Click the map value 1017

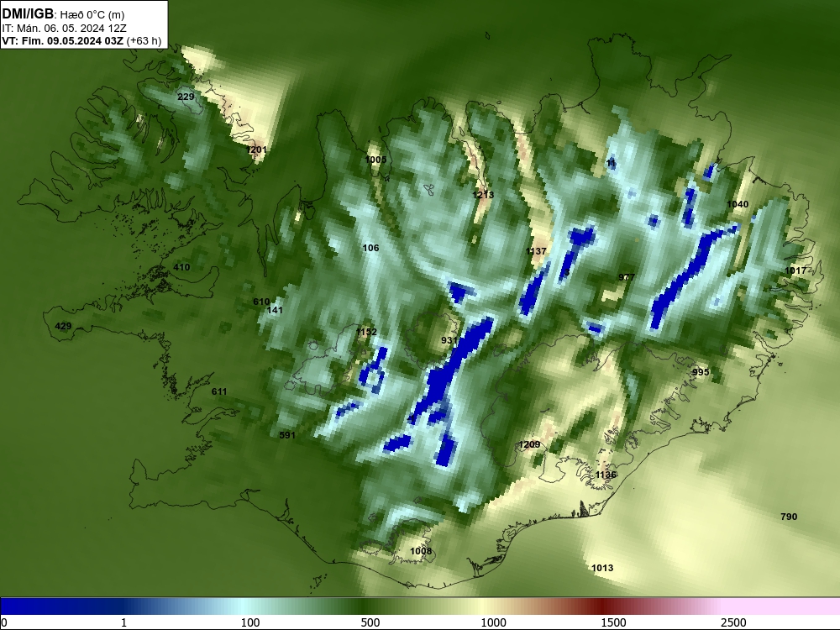[x=795, y=270]
